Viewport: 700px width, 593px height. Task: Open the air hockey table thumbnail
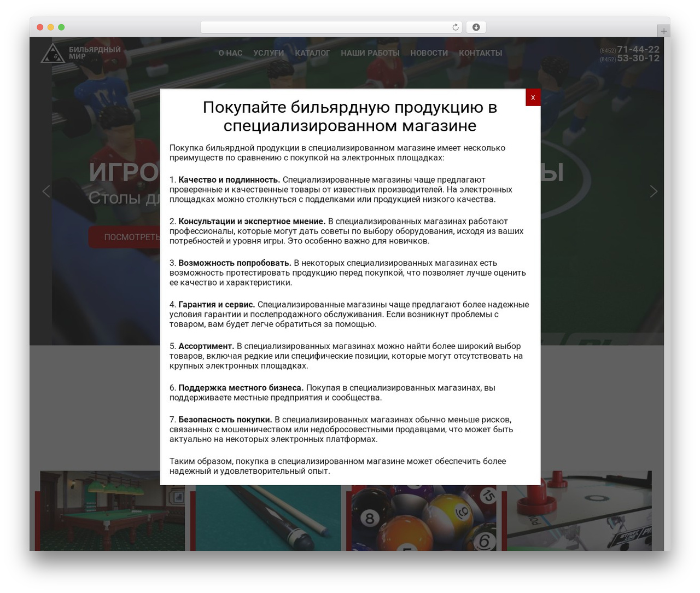(579, 511)
